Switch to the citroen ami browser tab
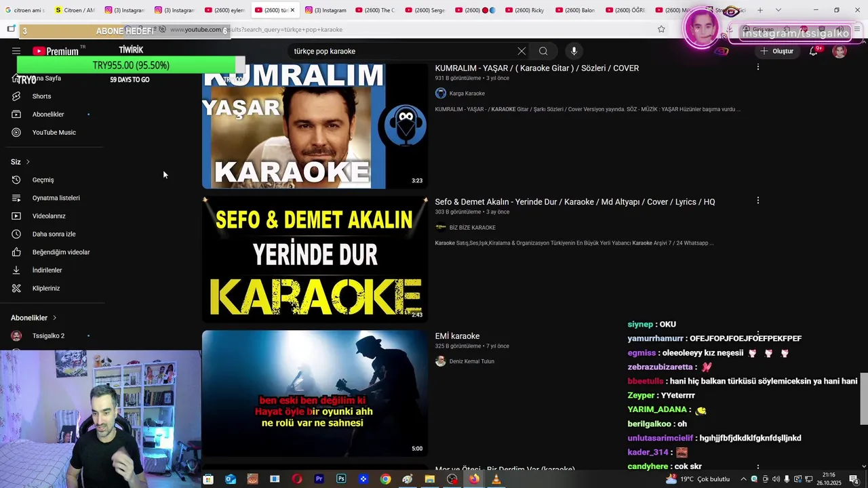Viewport: 868px width, 488px height. (x=25, y=10)
